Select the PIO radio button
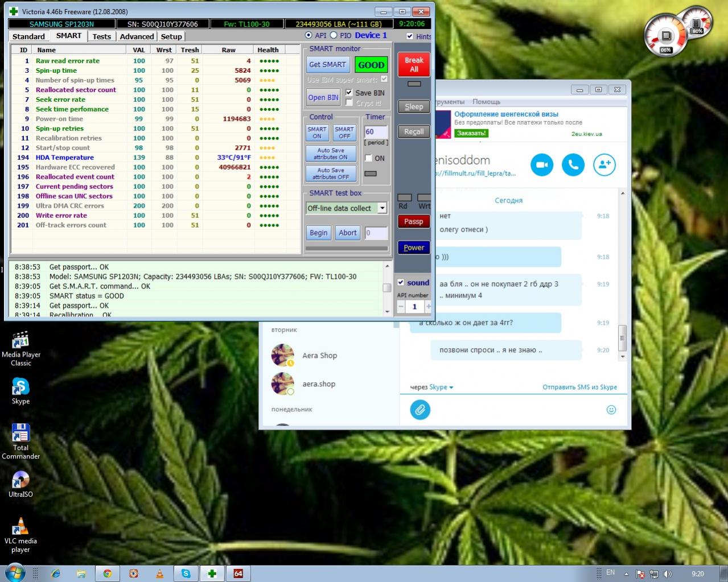 (334, 35)
